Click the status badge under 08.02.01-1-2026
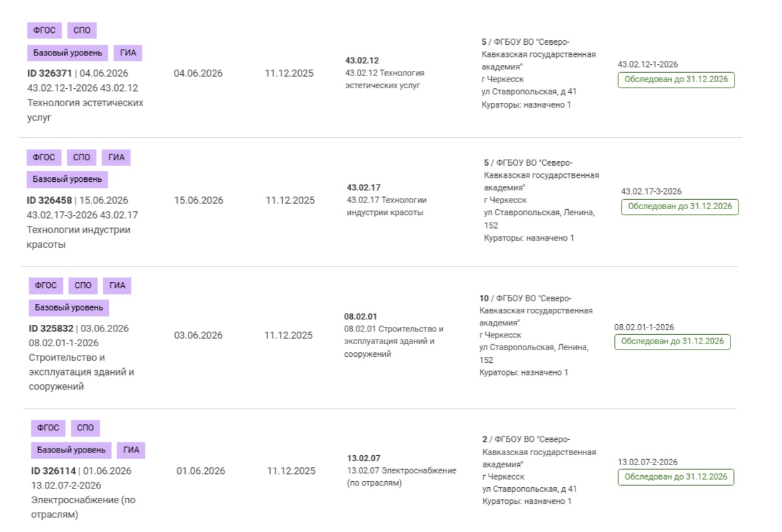This screenshot has width=782, height=532. pos(672,342)
